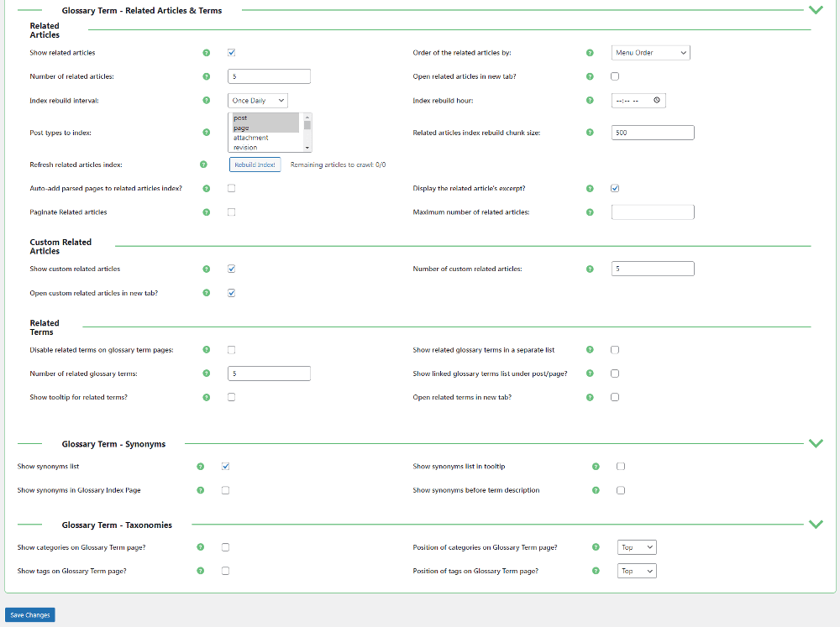Click help icon for Number of custom related articles
Viewport: 840px width, 627px height.
coord(590,269)
